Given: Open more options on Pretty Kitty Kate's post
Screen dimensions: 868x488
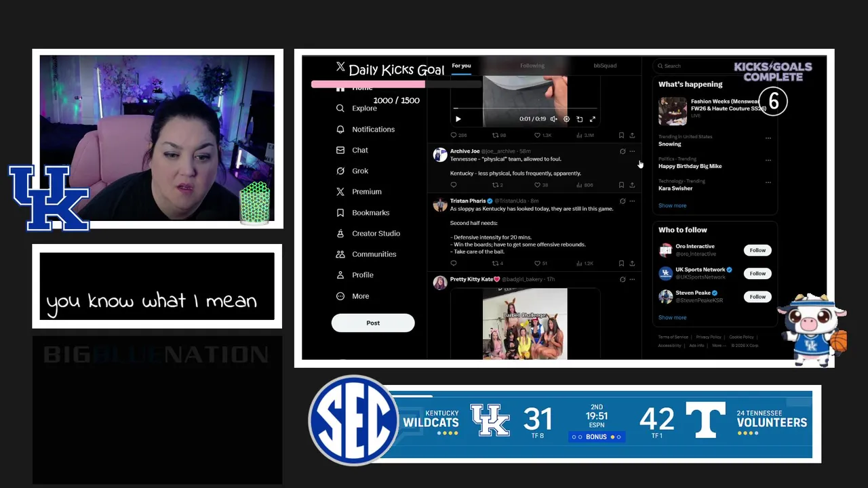Looking at the screenshot, I should (x=632, y=279).
